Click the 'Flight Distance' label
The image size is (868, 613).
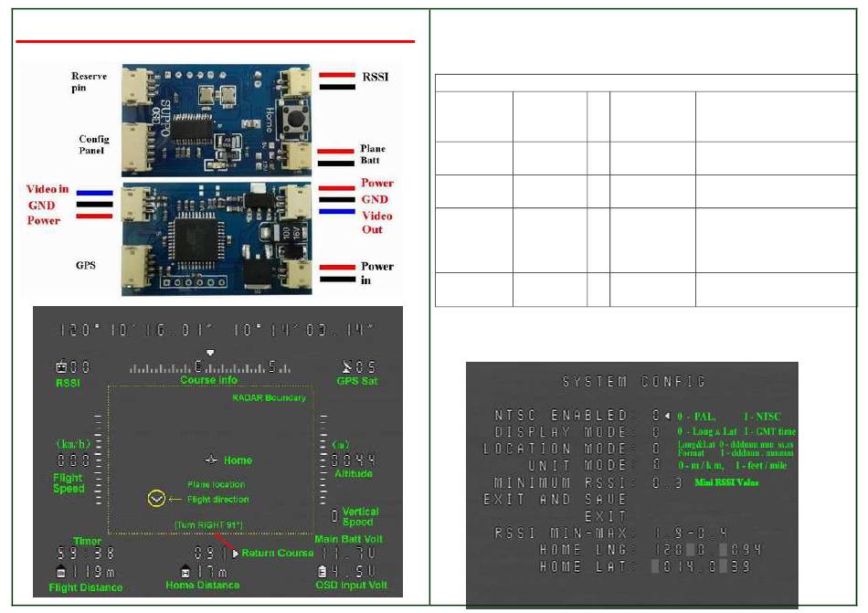(x=86, y=587)
